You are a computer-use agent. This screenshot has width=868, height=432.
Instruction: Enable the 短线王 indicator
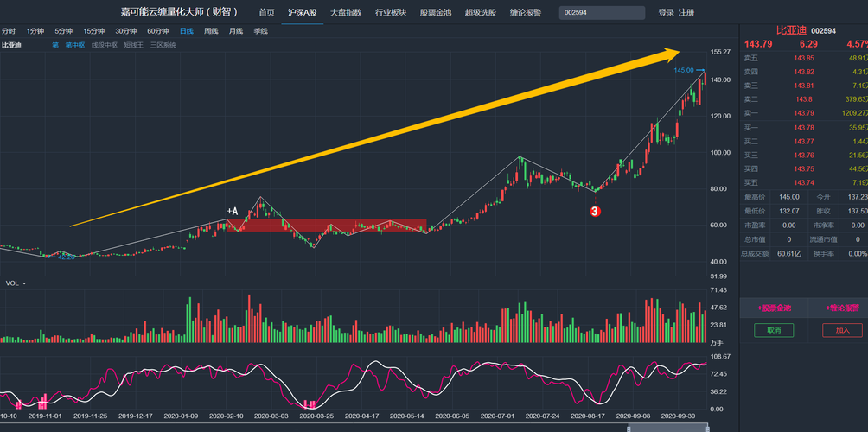coord(133,44)
